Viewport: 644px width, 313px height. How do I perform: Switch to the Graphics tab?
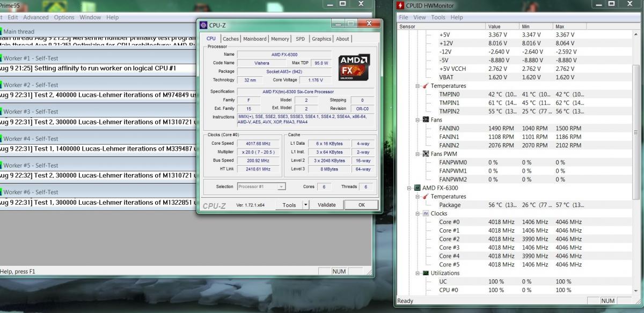pos(321,39)
